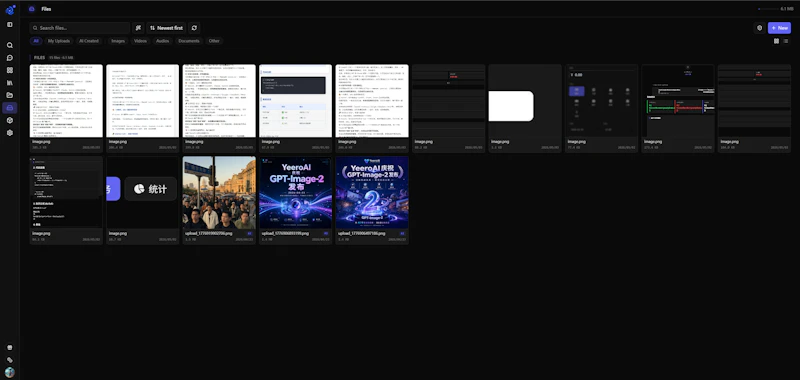Open the user avatar at sidebar bottom
800x380 pixels.
[10, 372]
